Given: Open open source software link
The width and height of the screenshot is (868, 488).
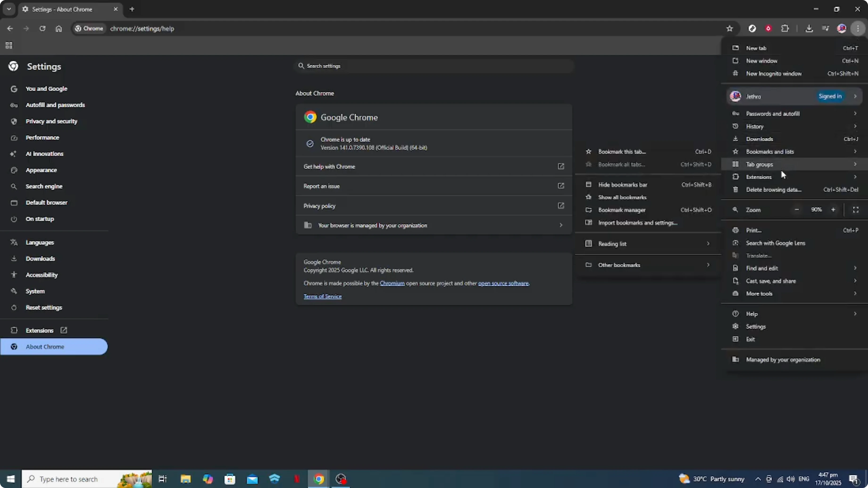Looking at the screenshot, I should click(x=503, y=284).
